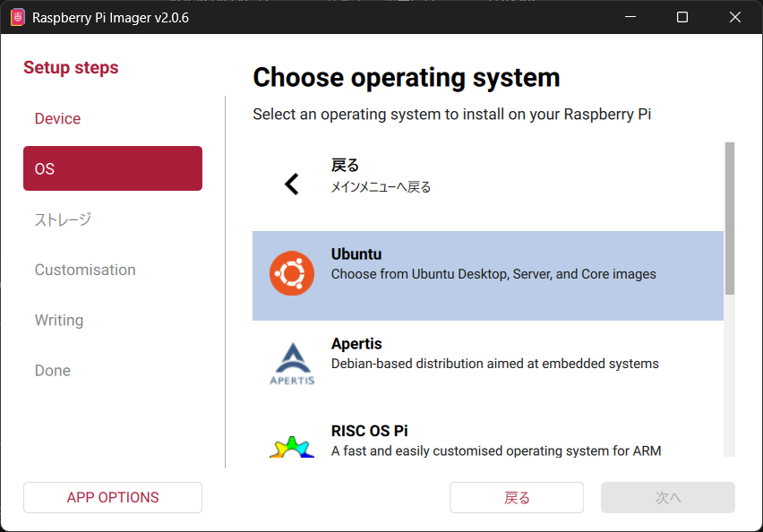Viewport: 763px width, 532px height.
Task: Select the Done step
Action: tap(53, 370)
